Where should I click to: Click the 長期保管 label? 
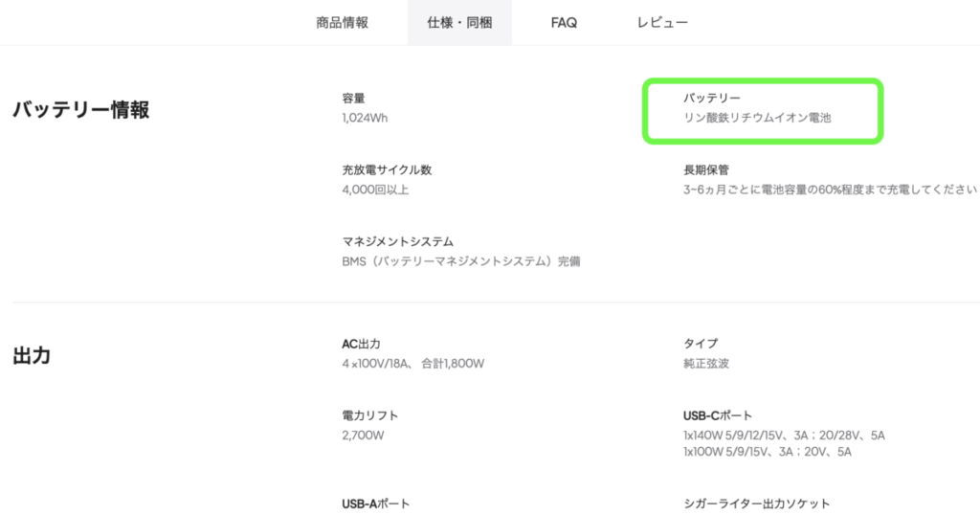coord(706,169)
